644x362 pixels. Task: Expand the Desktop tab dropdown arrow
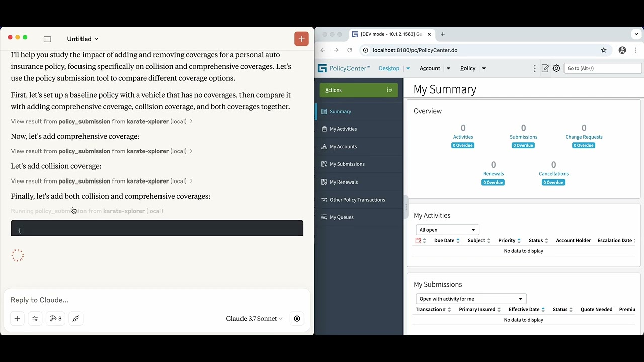pos(408,68)
